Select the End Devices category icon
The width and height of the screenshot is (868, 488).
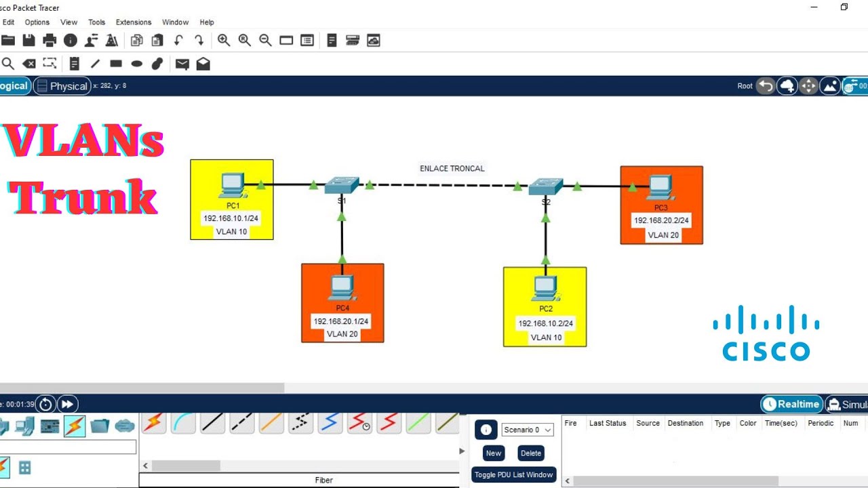tap(25, 426)
